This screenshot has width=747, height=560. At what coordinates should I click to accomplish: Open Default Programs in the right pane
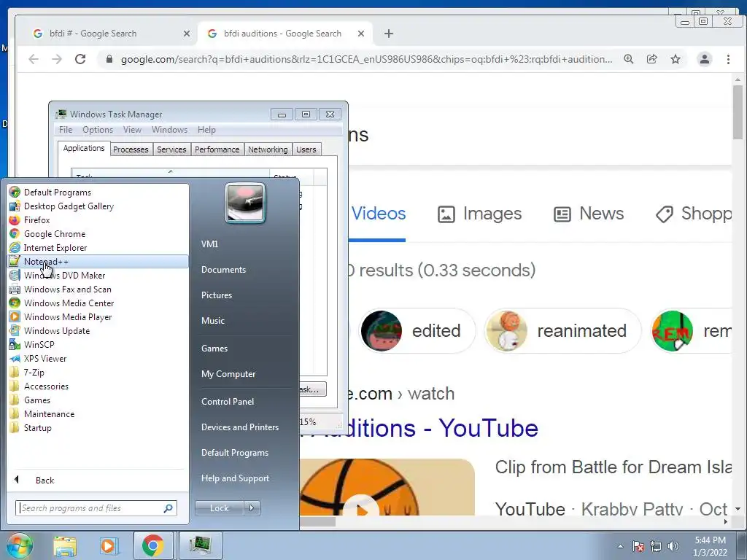click(x=234, y=453)
